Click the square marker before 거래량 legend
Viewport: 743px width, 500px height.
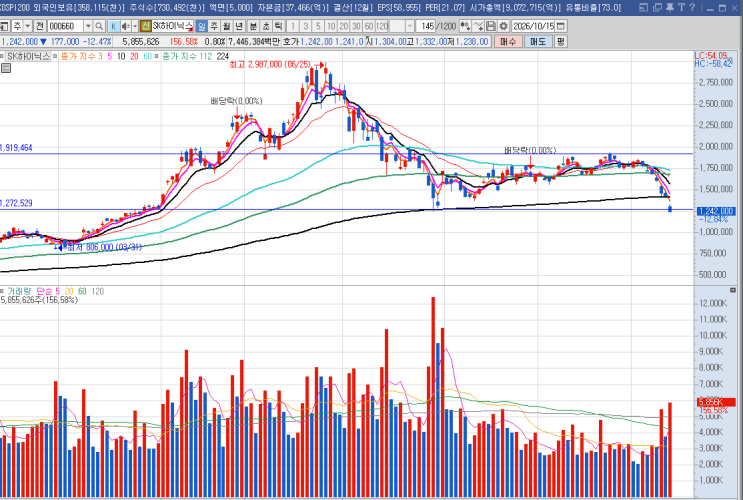tap(2, 291)
